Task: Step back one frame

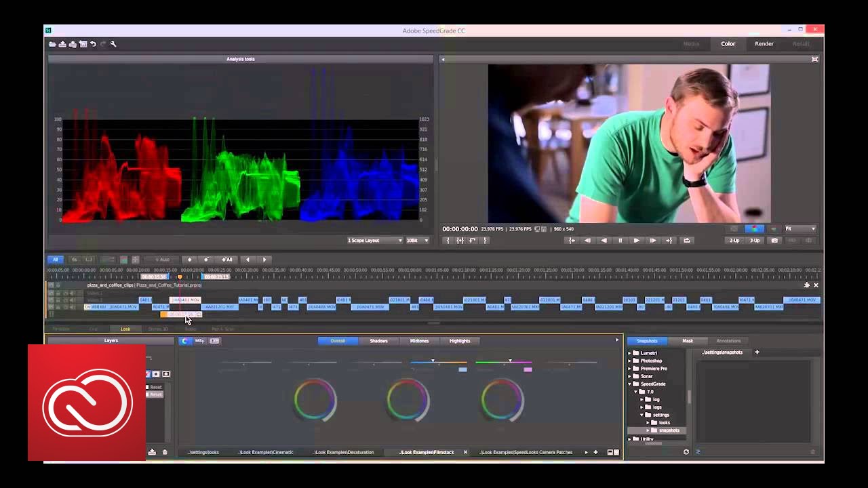Action: [x=587, y=241]
